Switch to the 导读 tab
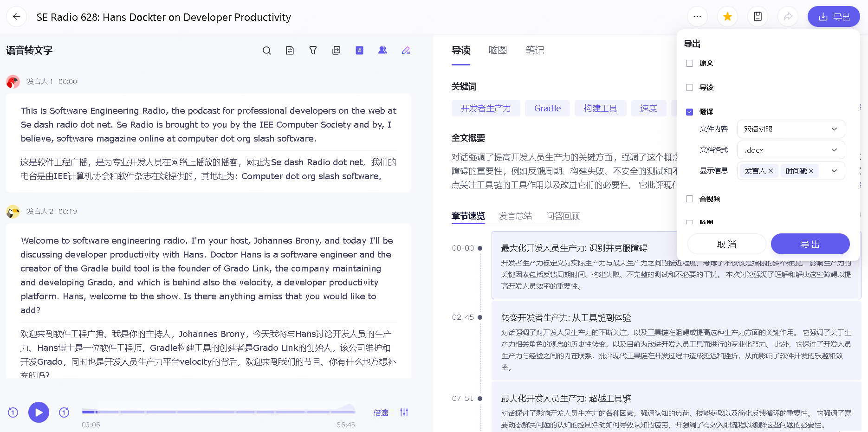Screen dimensions: 868x432 tap(461, 50)
